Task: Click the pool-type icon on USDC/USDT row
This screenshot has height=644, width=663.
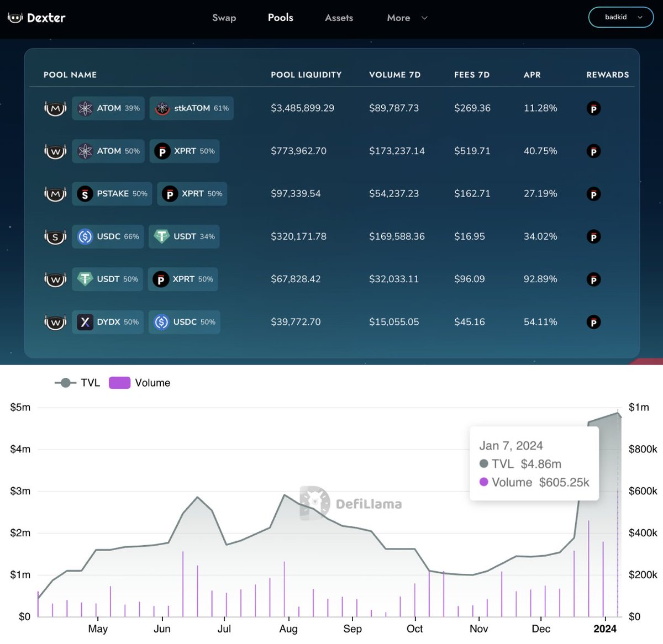Action: click(x=55, y=236)
